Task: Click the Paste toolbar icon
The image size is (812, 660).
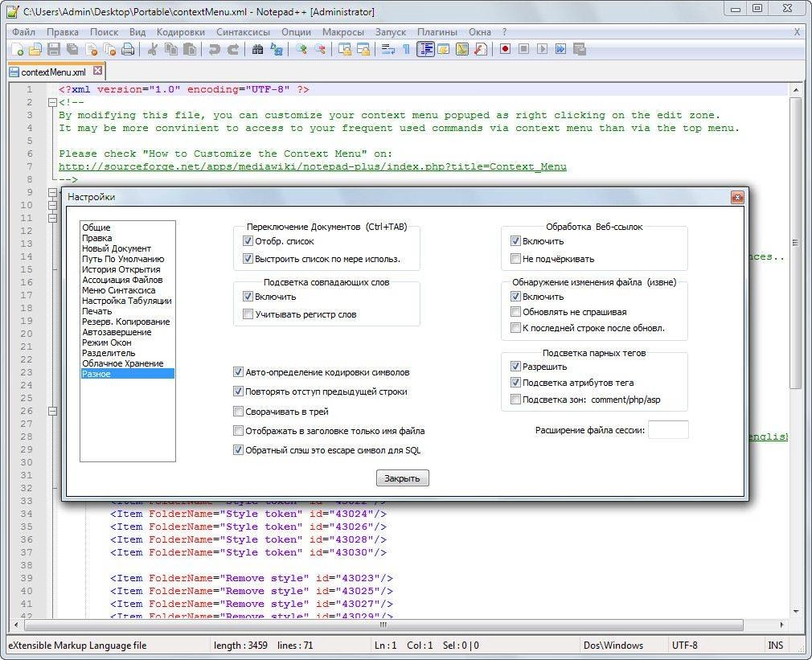Action: click(190, 49)
